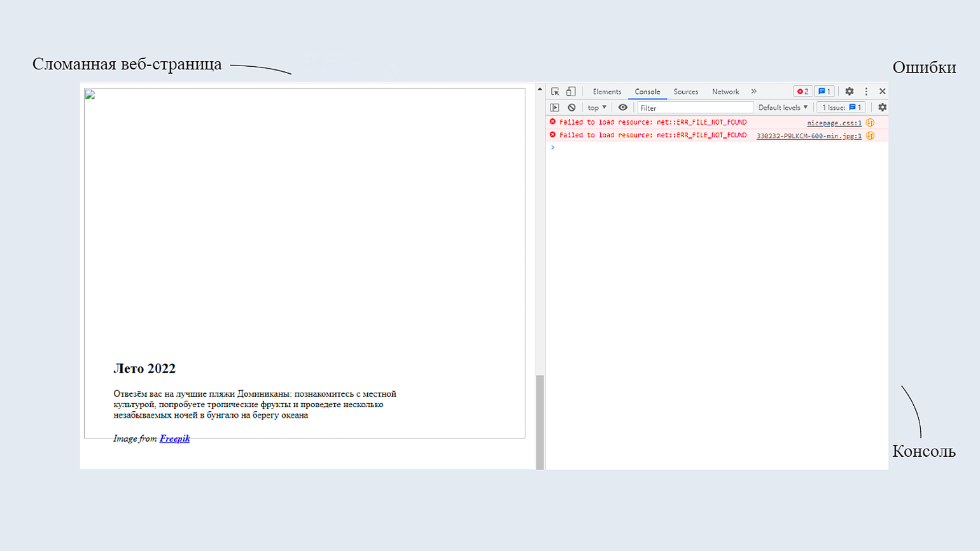Screen dimensions: 980x551
Task: Open DevTools settings gear in top bar
Action: coord(849,92)
